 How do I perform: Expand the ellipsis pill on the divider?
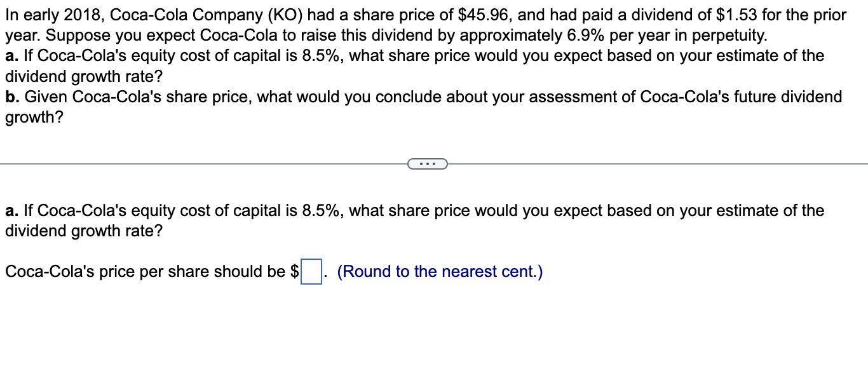pos(428,165)
